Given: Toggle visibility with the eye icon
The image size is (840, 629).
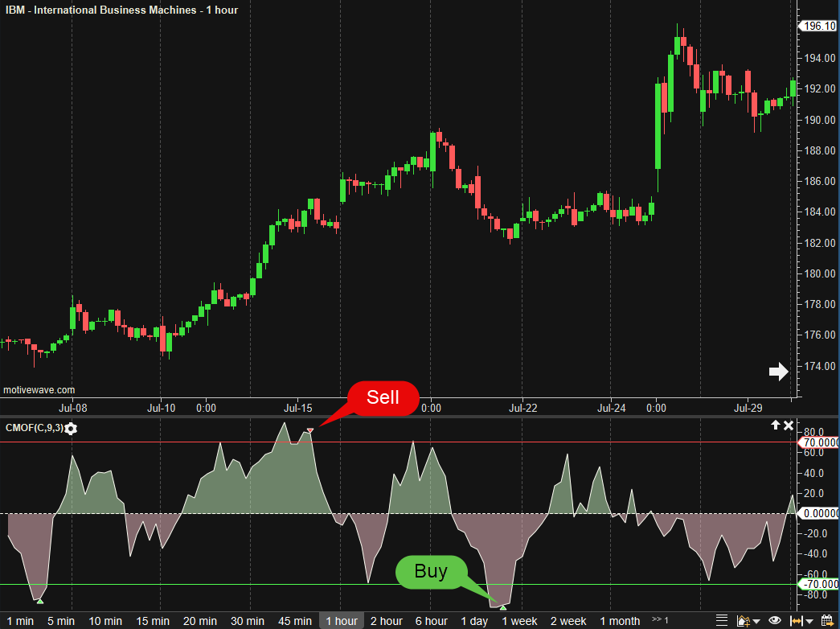Looking at the screenshot, I should click(775, 620).
